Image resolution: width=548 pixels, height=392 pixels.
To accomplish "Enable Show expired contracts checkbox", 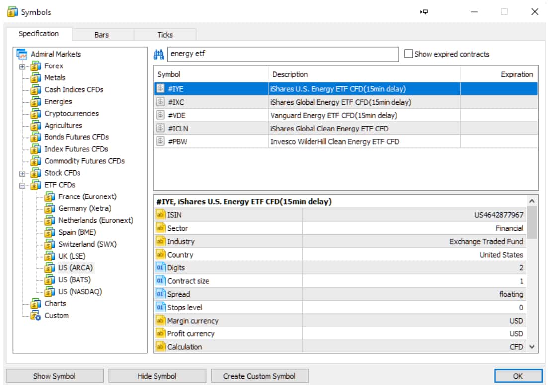I will [x=408, y=54].
